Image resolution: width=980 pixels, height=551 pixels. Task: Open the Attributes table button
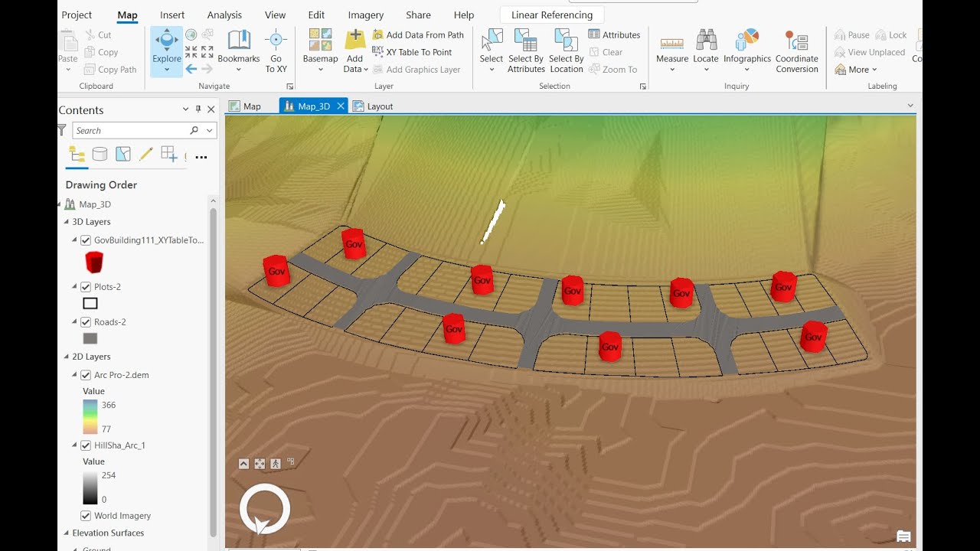[x=614, y=34]
